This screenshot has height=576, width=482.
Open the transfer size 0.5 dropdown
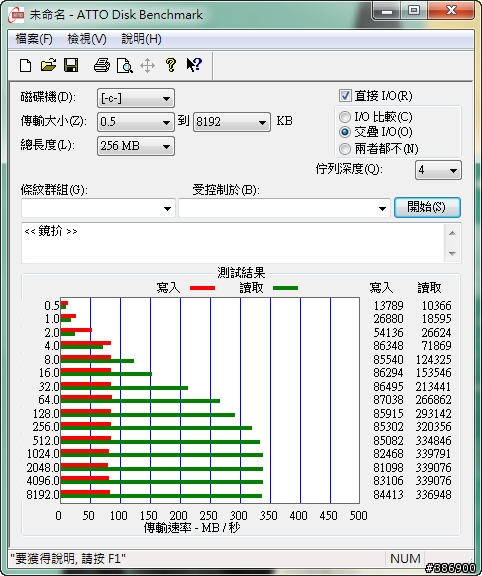[136, 122]
